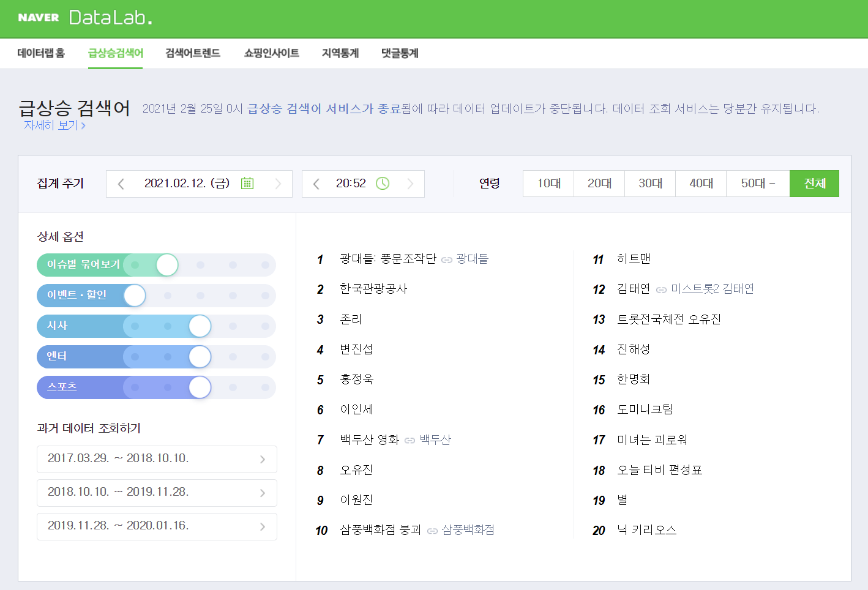The height and width of the screenshot is (590, 868).
Task: Click rank 9 keyword 이원진
Action: pos(356,500)
